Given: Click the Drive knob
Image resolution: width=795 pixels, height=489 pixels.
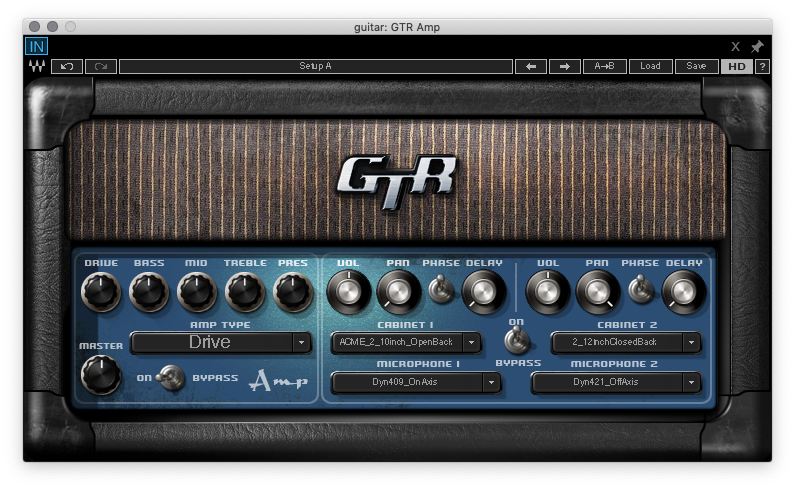Looking at the screenshot, I should point(101,292).
